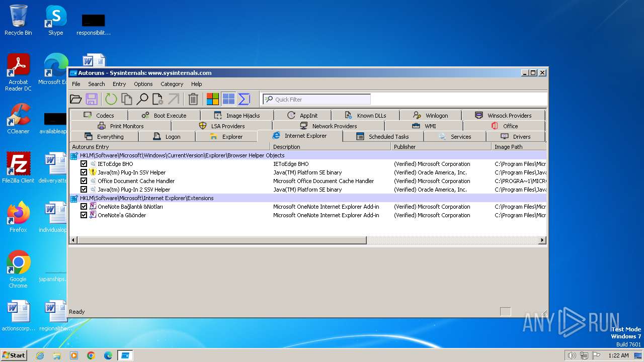Open the CCleaner desktop shortcut

18,119
